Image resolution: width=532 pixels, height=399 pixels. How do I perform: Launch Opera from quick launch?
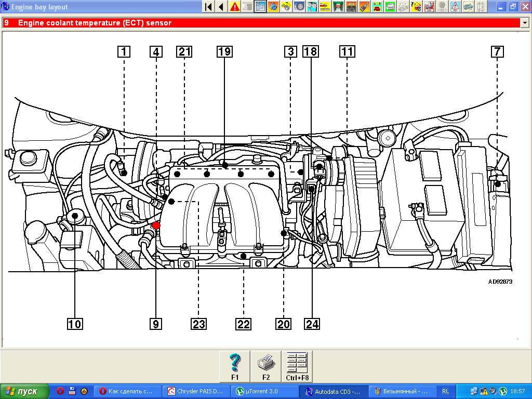[60, 391]
